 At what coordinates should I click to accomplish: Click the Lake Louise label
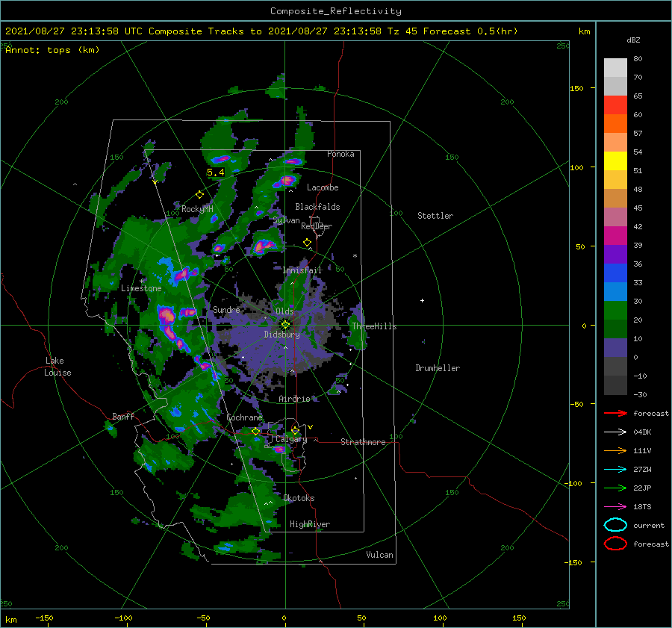57,367
